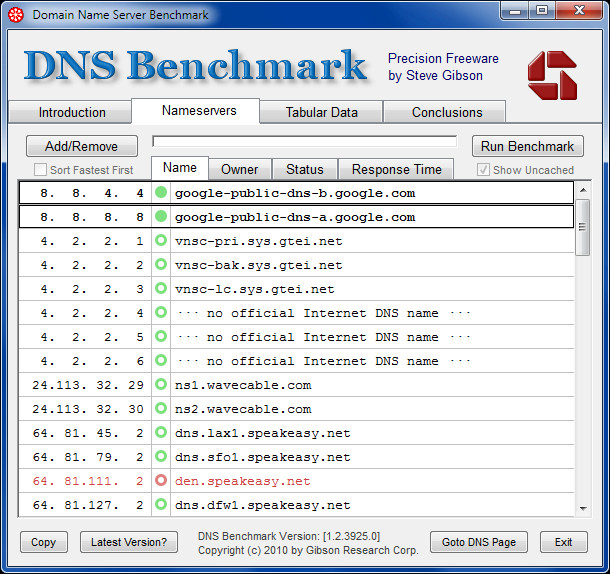Click the status ring for 4.2.2.4
610x574 pixels.
click(161, 312)
